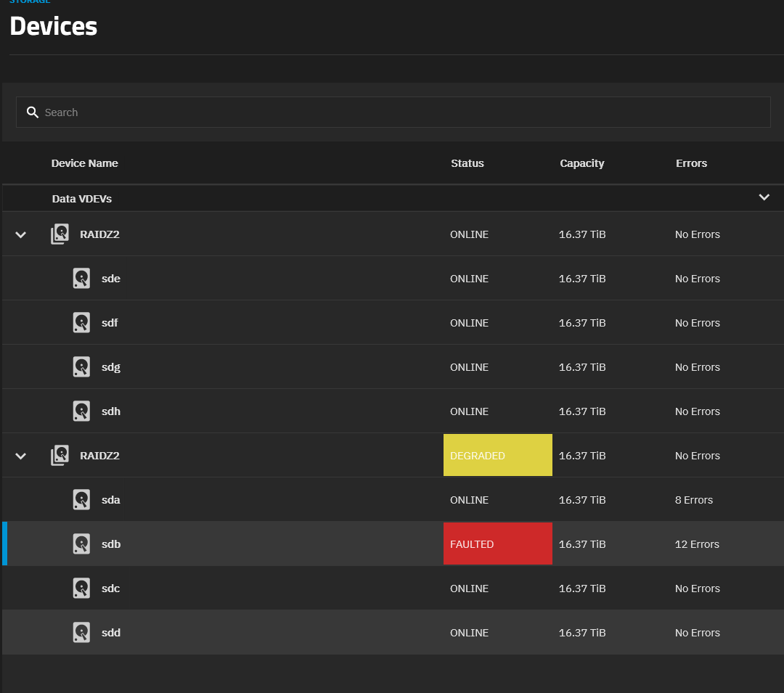The image size is (784, 693).
Task: Click the 16.37 TiB capacity of sde
Action: pos(582,279)
